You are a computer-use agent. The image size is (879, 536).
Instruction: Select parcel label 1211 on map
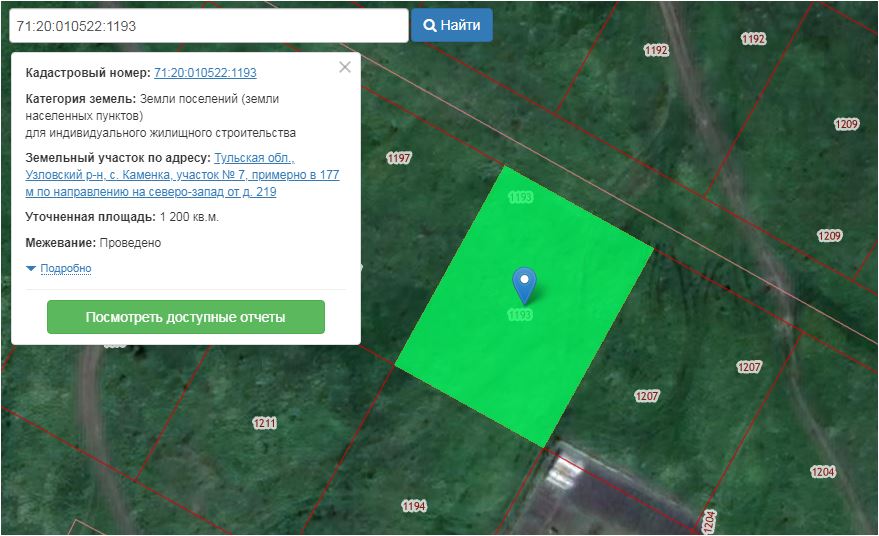click(x=264, y=423)
